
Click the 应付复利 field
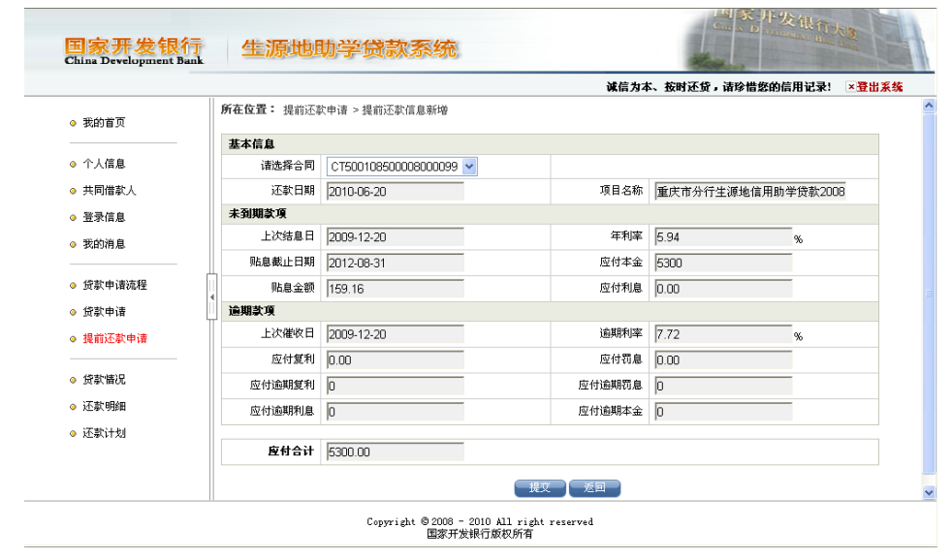[396, 360]
